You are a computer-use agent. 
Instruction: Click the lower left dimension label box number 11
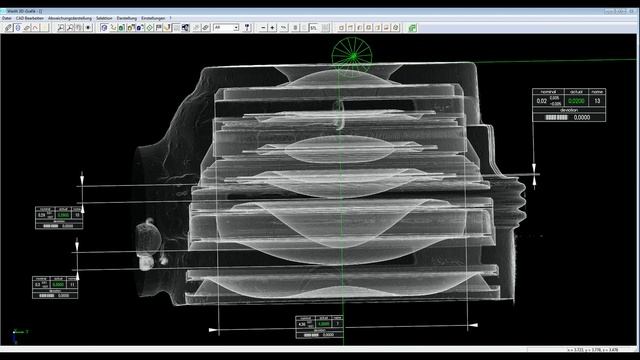(x=55, y=287)
